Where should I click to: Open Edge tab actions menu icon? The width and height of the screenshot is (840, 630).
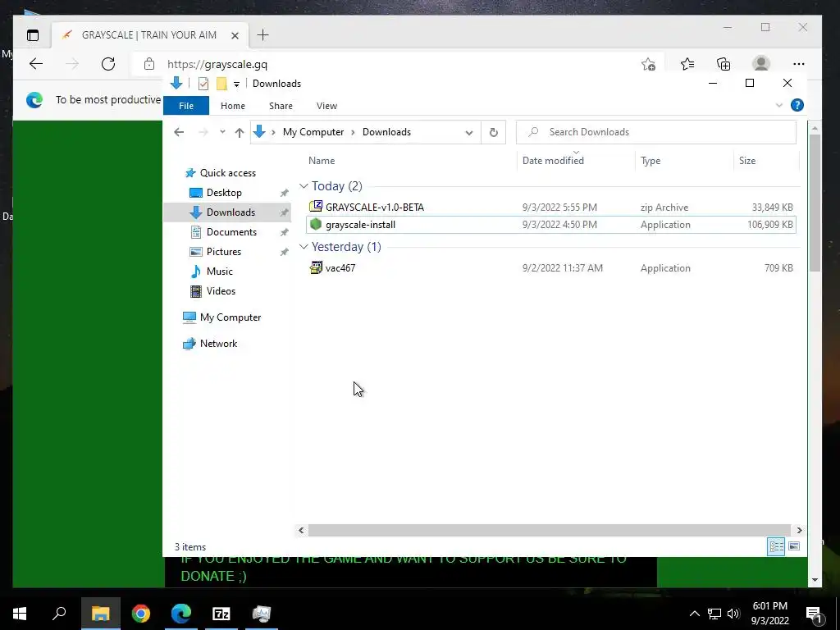(33, 35)
